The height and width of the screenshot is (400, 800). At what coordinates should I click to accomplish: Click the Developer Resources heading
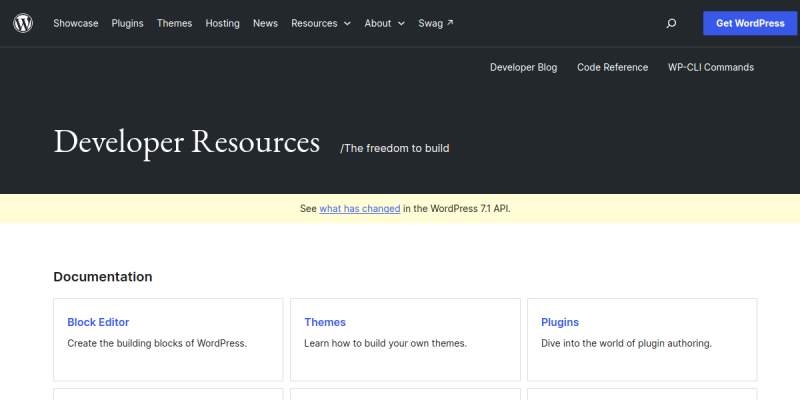pos(187,142)
